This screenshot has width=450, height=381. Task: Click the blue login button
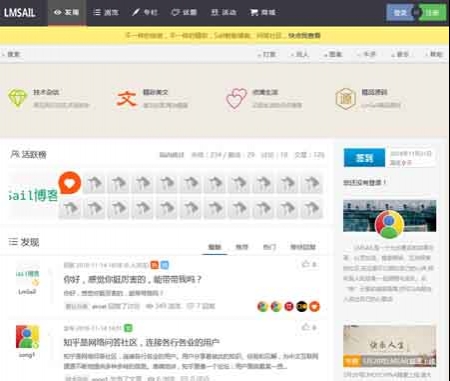[x=400, y=13]
